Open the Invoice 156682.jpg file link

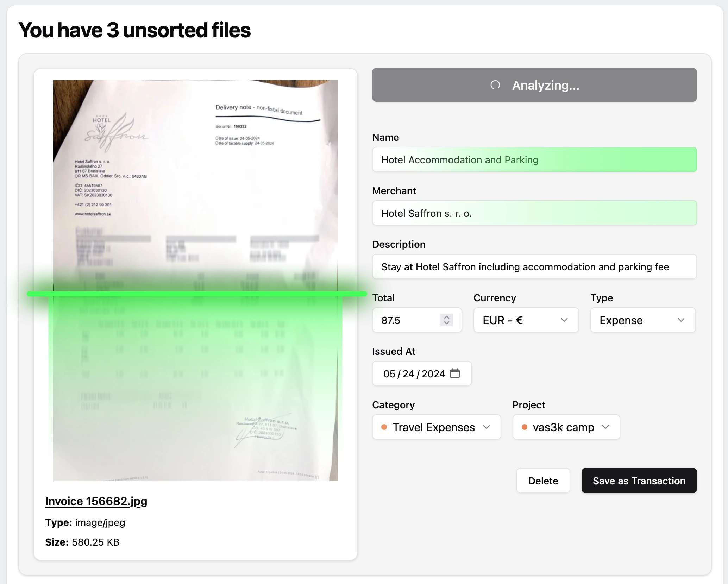click(96, 501)
